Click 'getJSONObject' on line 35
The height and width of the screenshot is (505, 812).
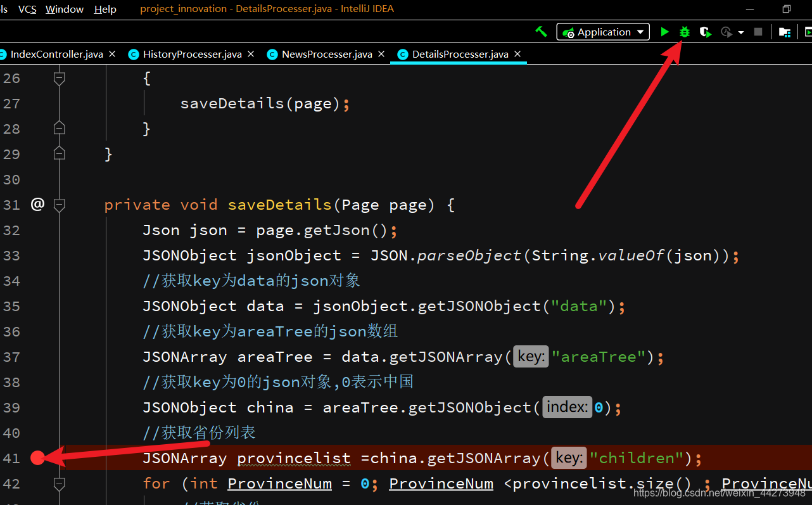coord(479,306)
